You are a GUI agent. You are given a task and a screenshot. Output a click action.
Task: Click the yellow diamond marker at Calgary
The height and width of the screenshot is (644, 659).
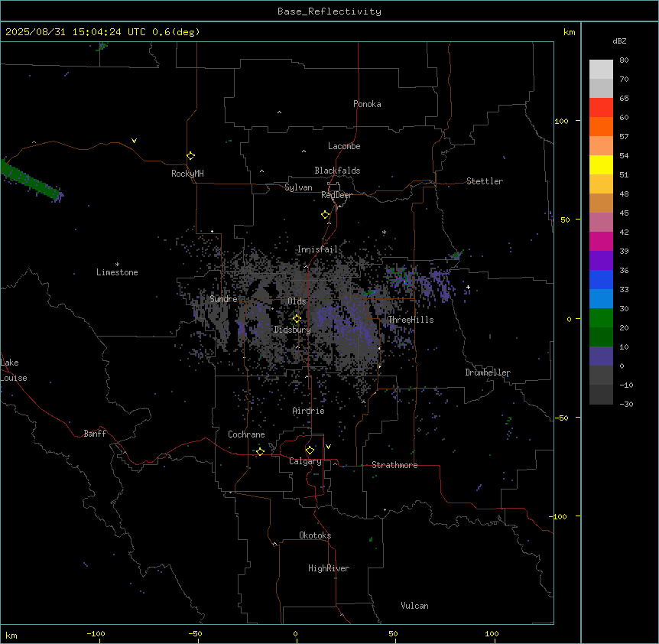[x=310, y=450]
